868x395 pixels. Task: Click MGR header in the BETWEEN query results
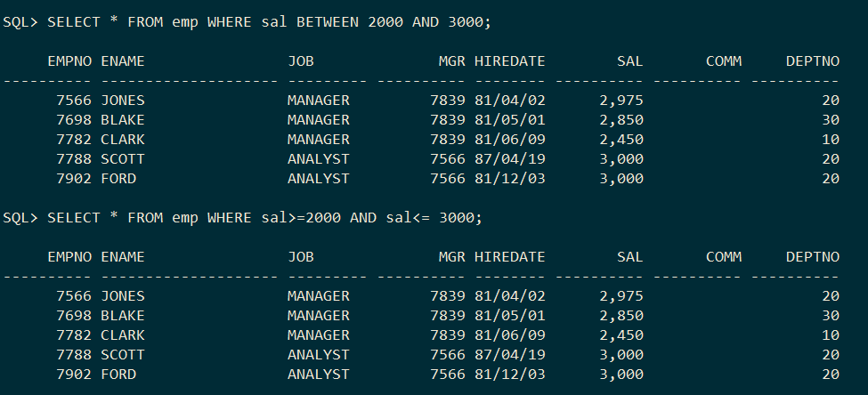451,61
